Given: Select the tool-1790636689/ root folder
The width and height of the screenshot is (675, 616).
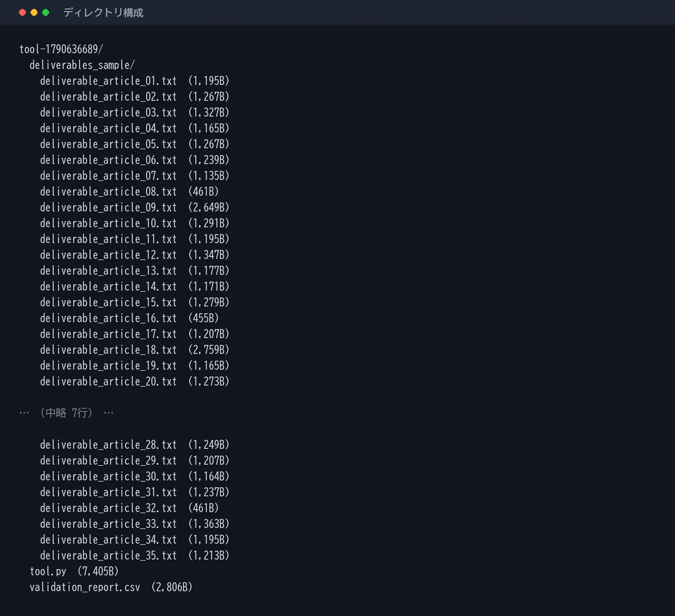Looking at the screenshot, I should pyautogui.click(x=61, y=49).
